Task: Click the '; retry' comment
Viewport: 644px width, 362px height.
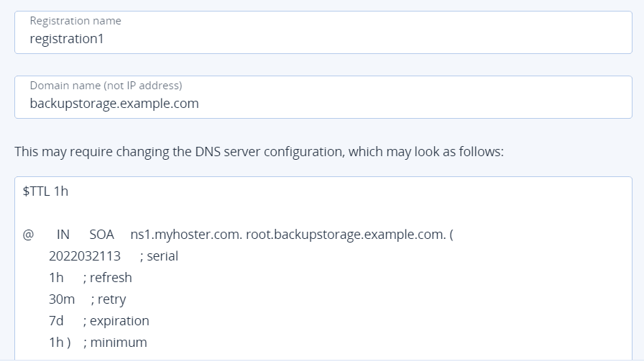Action: [109, 299]
